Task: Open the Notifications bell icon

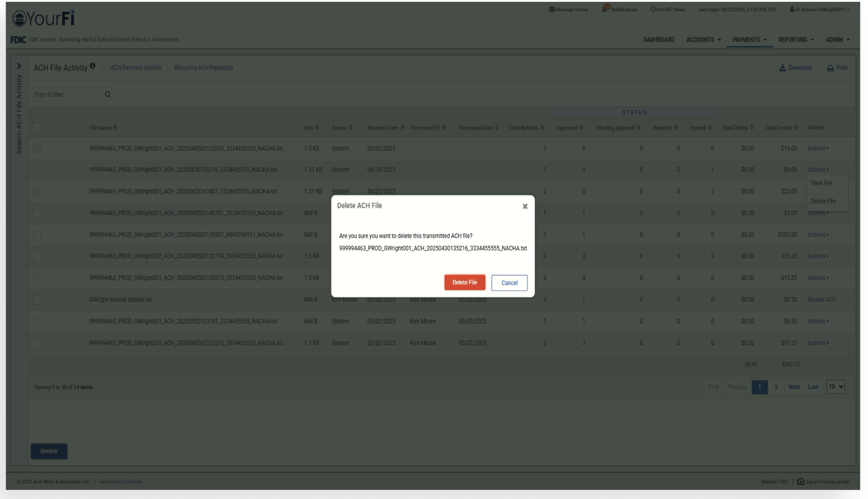Action: click(x=605, y=9)
